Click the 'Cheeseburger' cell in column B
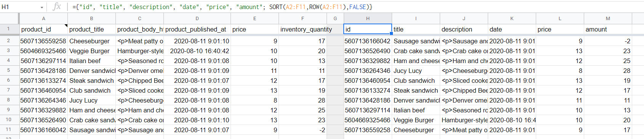Viewport: 644px width, 139px height. click(x=91, y=41)
